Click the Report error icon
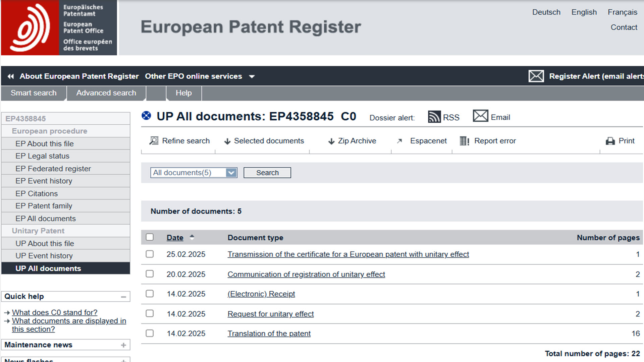644x362 pixels. 464,141
